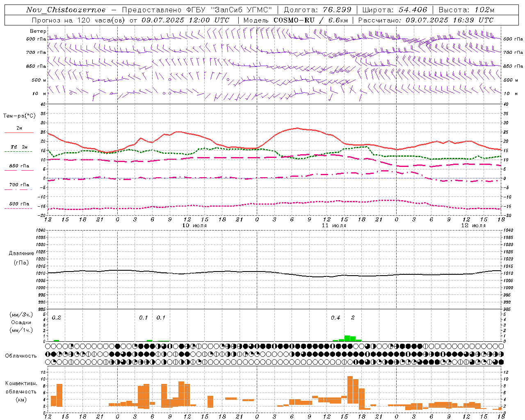This screenshot has height=420, width=525.
Task: Click the 'Рассчитано: 09.07.2025 16:39 UTC' timestamp
Action: 426,20
